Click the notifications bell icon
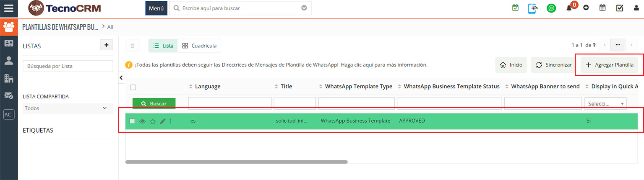This screenshot has height=180, width=644. pos(569,8)
